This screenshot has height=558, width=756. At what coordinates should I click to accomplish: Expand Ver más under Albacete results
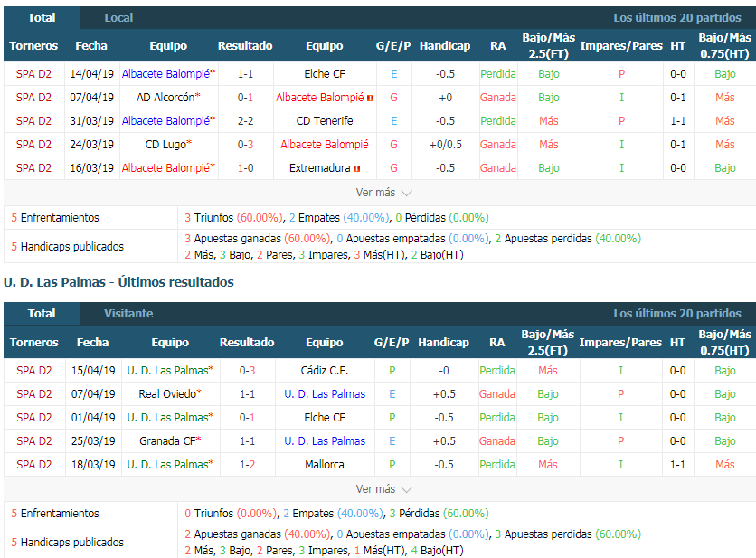point(383,193)
